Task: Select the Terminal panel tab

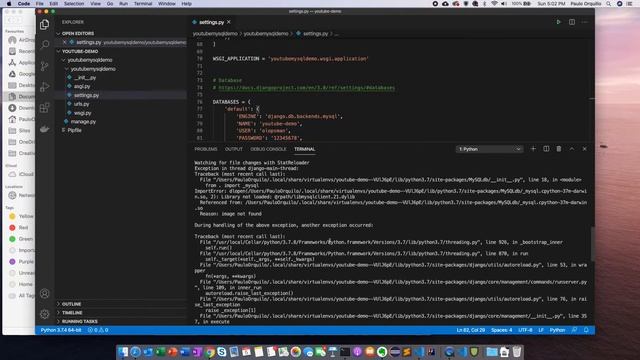Action: [x=304, y=149]
